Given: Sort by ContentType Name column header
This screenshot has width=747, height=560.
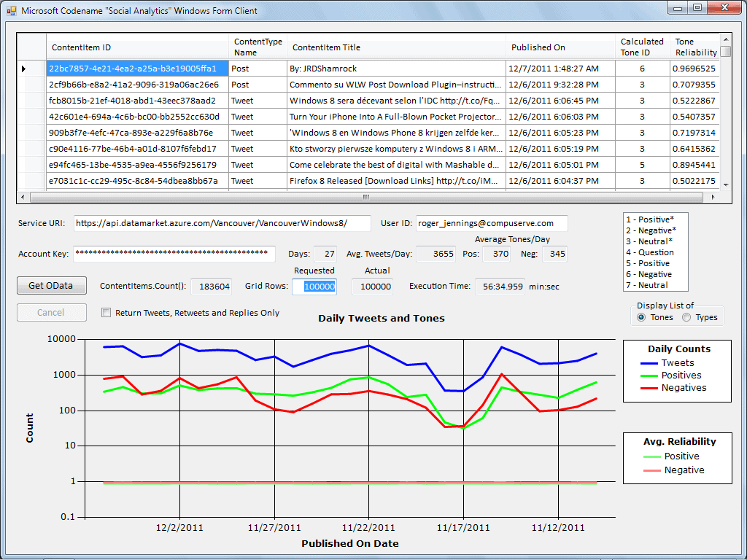Looking at the screenshot, I should [x=258, y=47].
